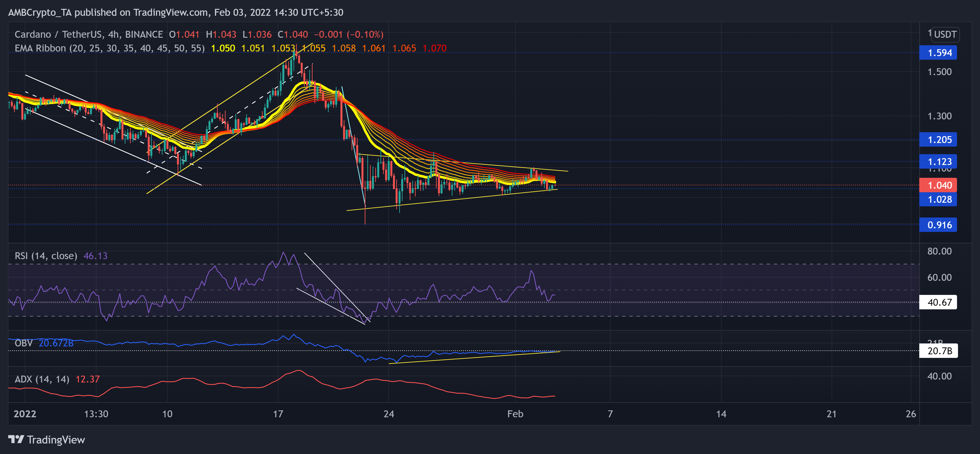
Task: Click the 24 date label on time axis
Action: [389, 414]
